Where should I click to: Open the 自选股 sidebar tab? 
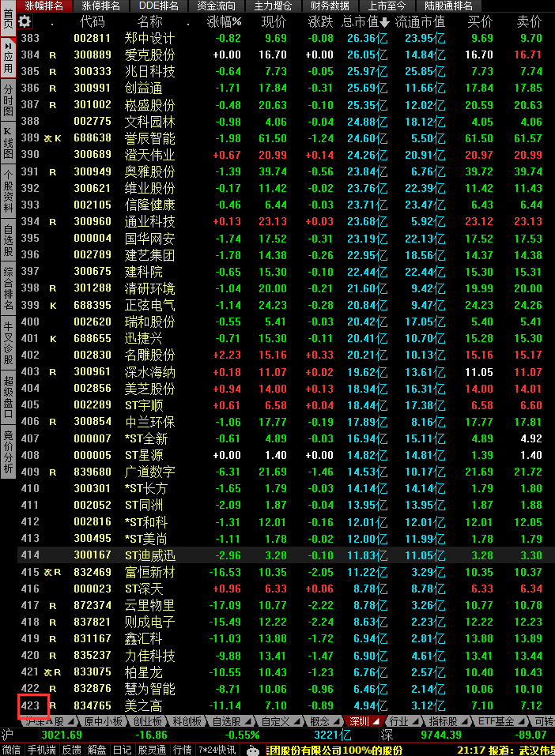8,239
